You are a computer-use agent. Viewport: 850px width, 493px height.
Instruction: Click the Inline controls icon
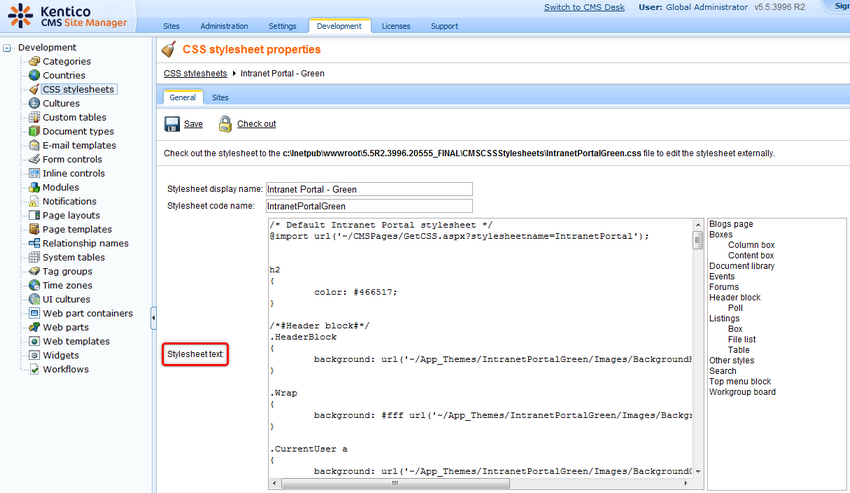tap(34, 173)
